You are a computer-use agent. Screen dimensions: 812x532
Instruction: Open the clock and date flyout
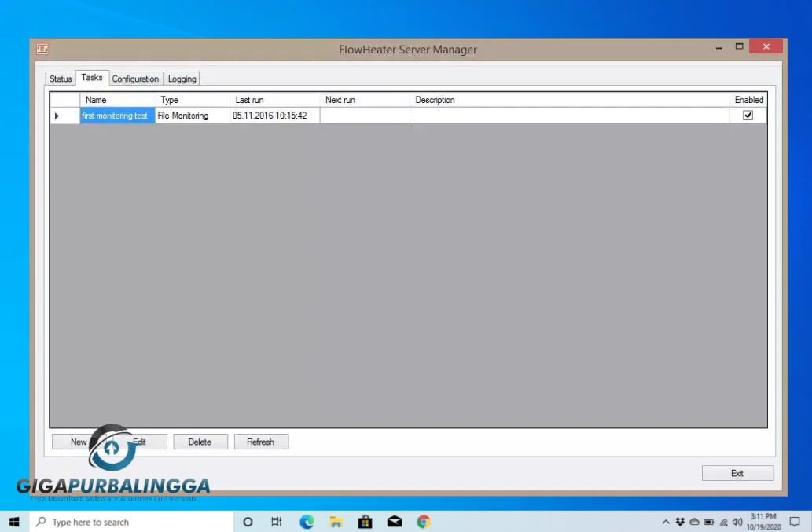pos(763,522)
